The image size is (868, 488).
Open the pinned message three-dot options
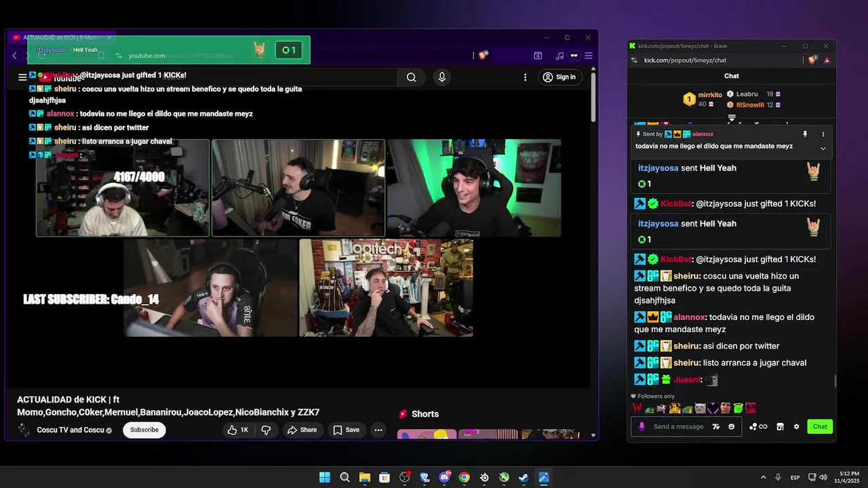pos(823,134)
